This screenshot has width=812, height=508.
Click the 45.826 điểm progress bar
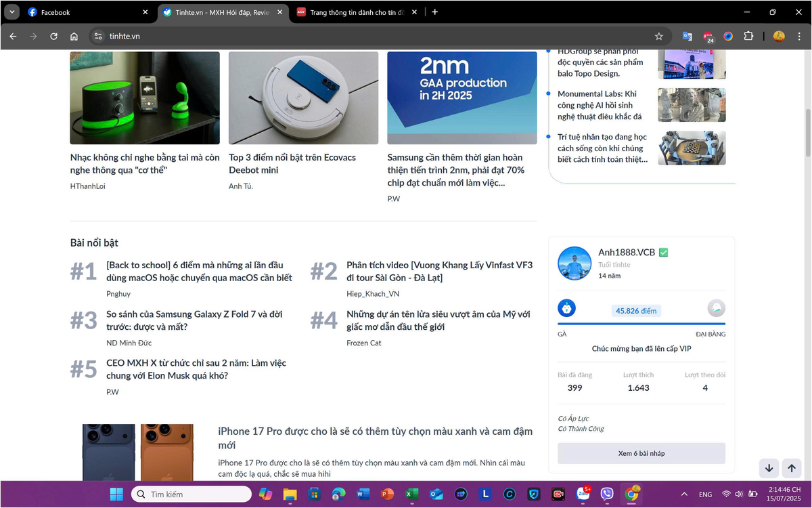pyautogui.click(x=641, y=324)
